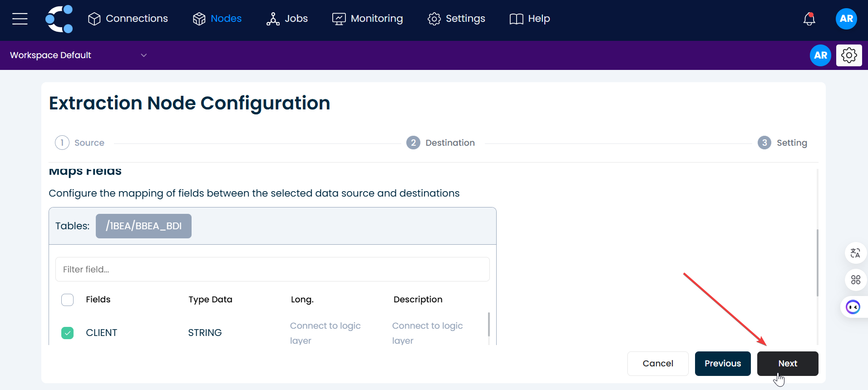The image size is (868, 390).
Task: Click the app logo icon
Action: [x=59, y=19]
